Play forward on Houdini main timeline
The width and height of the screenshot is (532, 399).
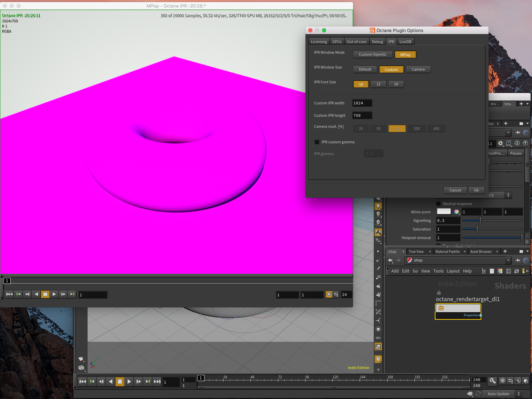(x=129, y=381)
